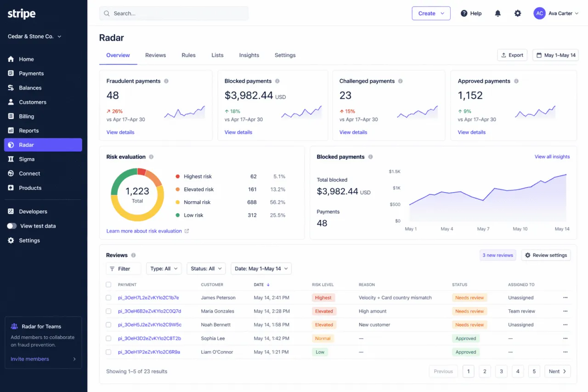Image resolution: width=588 pixels, height=392 pixels.
Task: Open Connect in the sidebar
Action: coord(43,173)
